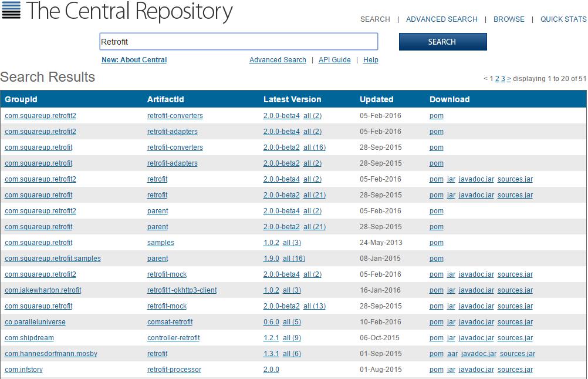588x379 pixels.
Task: Download aar for com.hannesdorfmann.mosby retrofit
Action: pos(452,354)
